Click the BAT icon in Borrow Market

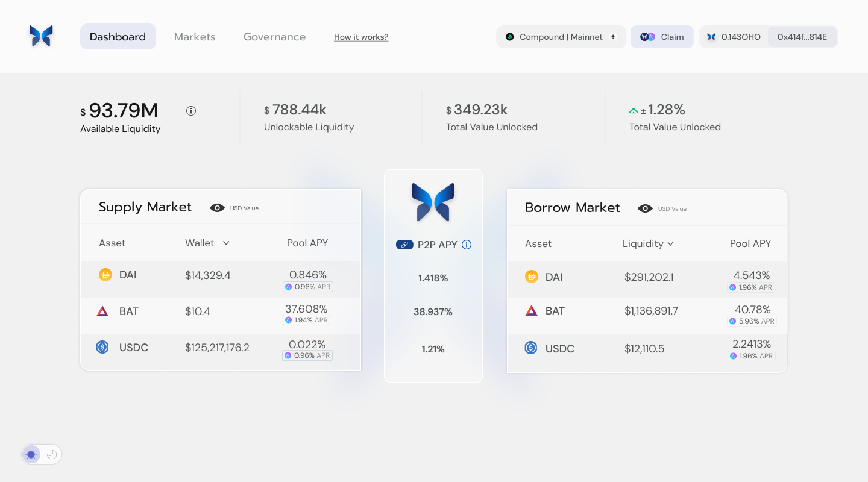point(531,311)
